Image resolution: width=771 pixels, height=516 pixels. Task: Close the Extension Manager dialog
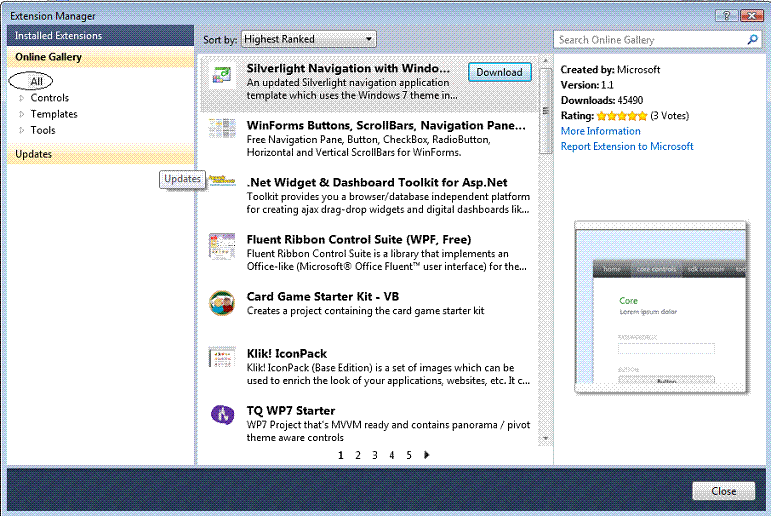[x=724, y=491]
